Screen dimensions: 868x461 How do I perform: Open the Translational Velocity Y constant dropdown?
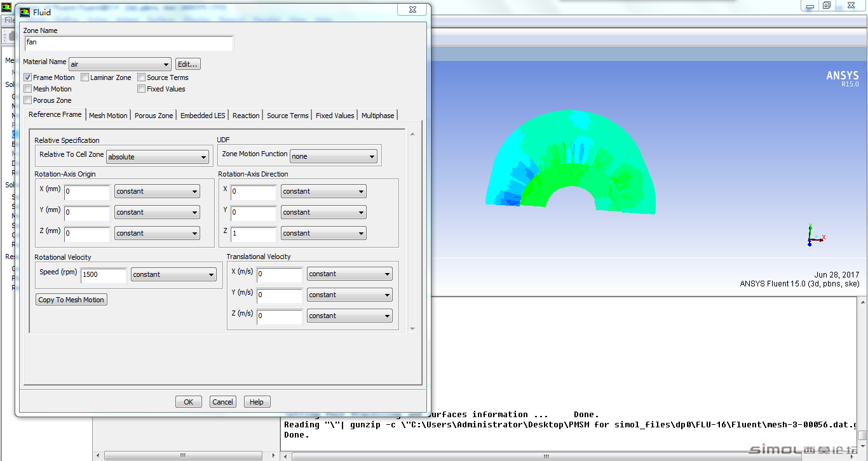(349, 295)
